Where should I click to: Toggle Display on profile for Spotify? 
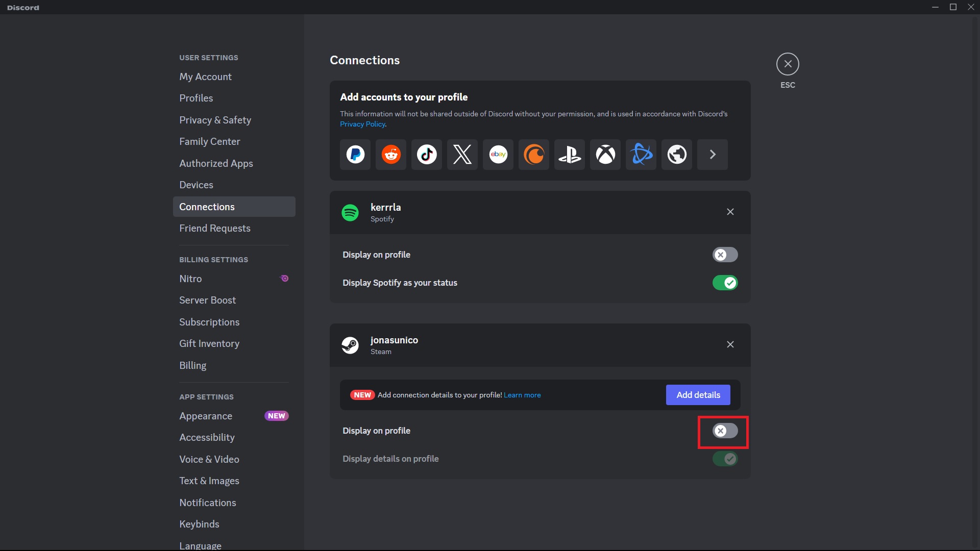(725, 254)
